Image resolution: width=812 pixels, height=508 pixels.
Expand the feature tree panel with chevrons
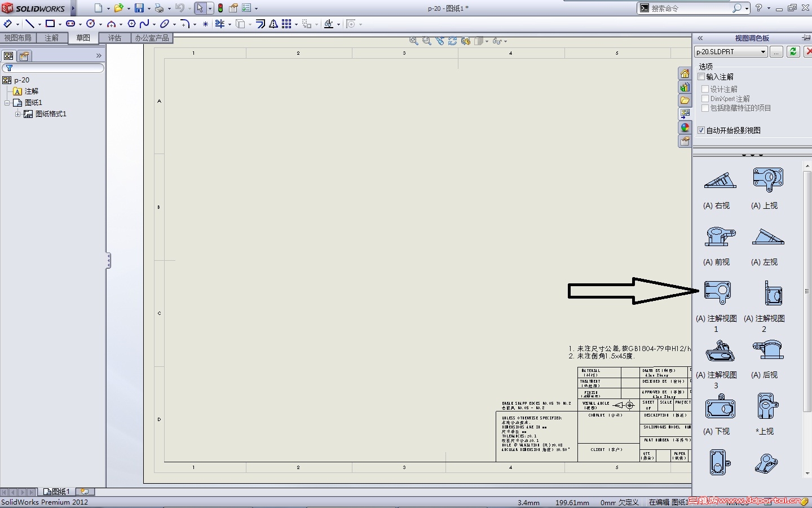point(99,55)
